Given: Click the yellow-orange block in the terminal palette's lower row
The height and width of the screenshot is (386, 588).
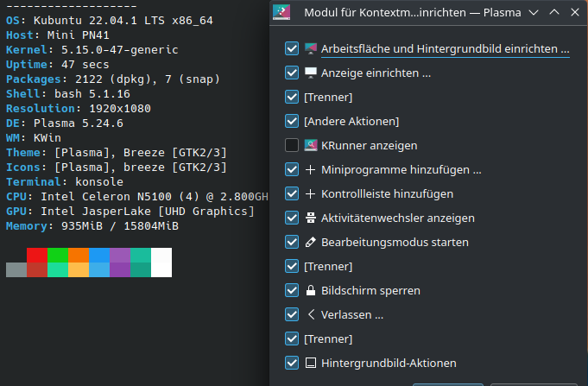Looking at the screenshot, I should tap(79, 269).
